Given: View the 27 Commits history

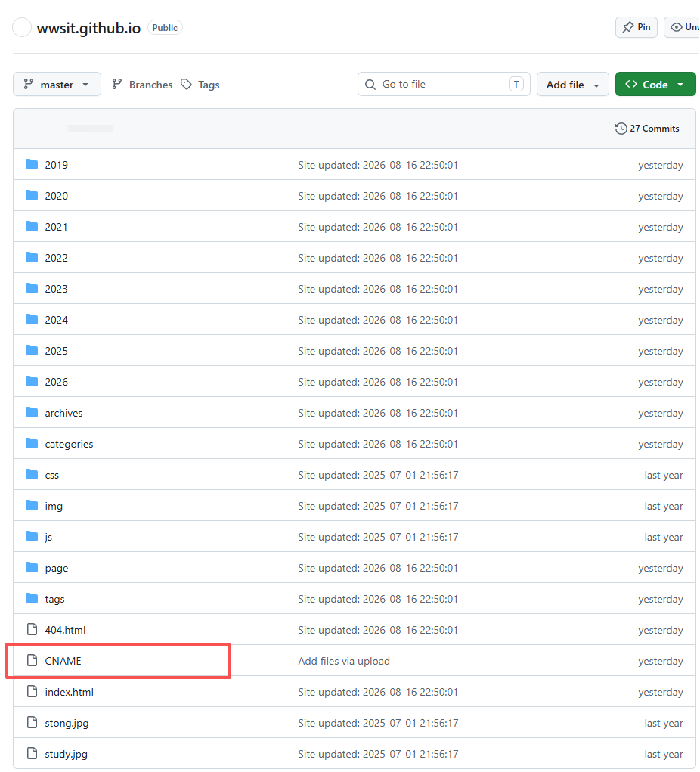Looking at the screenshot, I should click(647, 129).
